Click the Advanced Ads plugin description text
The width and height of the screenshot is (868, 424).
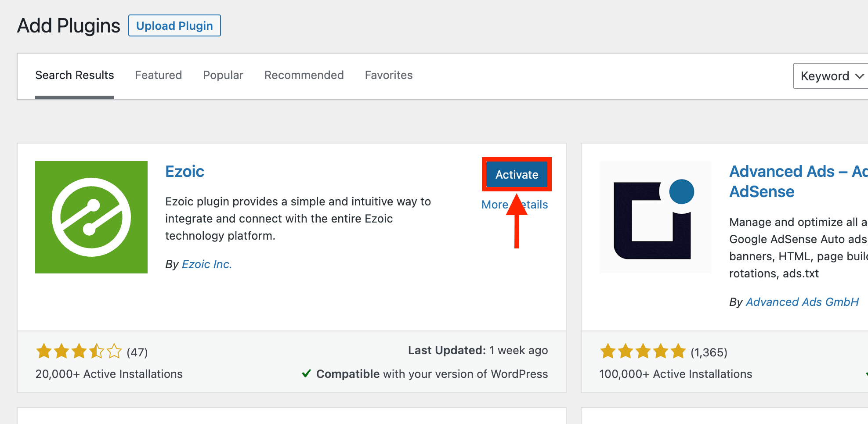coord(799,248)
